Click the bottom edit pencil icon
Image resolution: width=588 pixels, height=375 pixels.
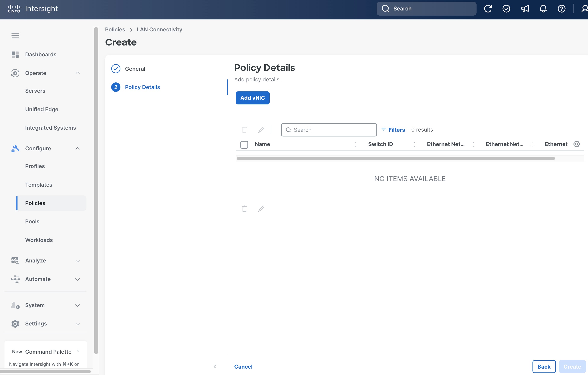[x=261, y=209]
